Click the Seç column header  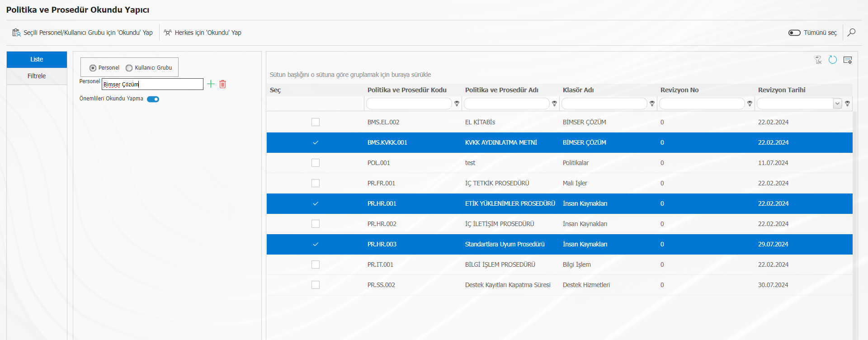(x=275, y=90)
